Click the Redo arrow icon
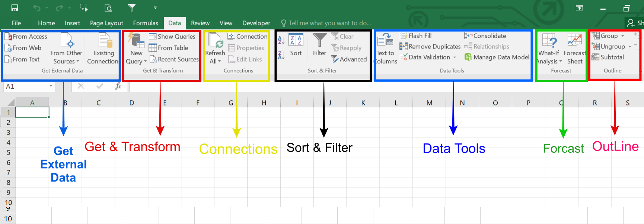Viewport: 644px width, 224px height. (x=59, y=8)
